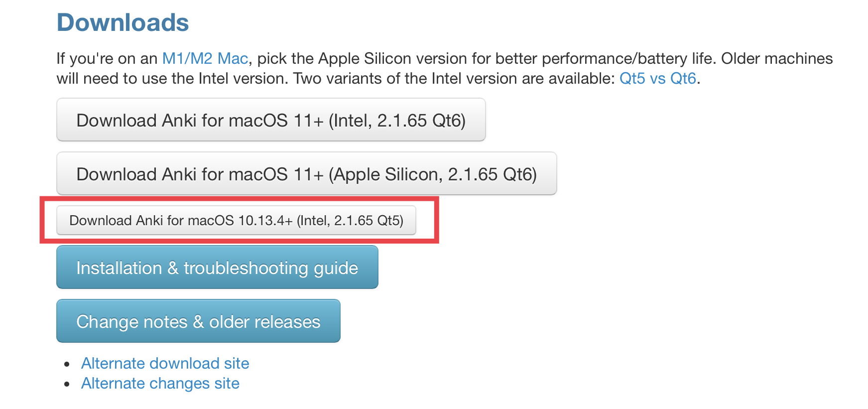This screenshot has width=868, height=409.
Task: Download Anki for macOS 11+ Intel Qt6
Action: (270, 120)
